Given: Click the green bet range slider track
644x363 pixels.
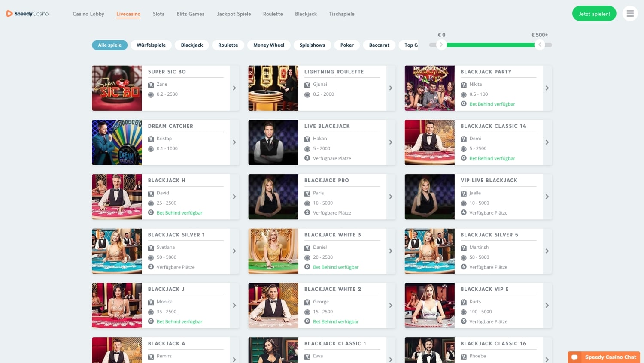Looking at the screenshot, I should (491, 45).
